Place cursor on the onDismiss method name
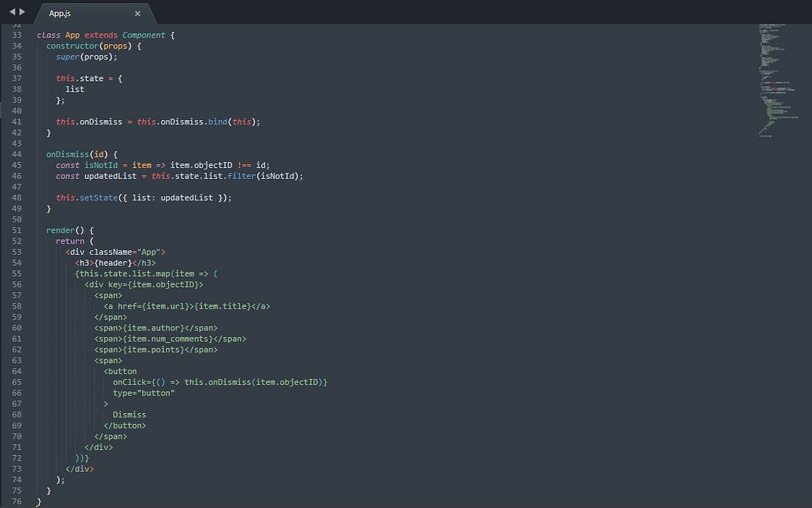Viewport: 812px width, 508px height. (66, 154)
